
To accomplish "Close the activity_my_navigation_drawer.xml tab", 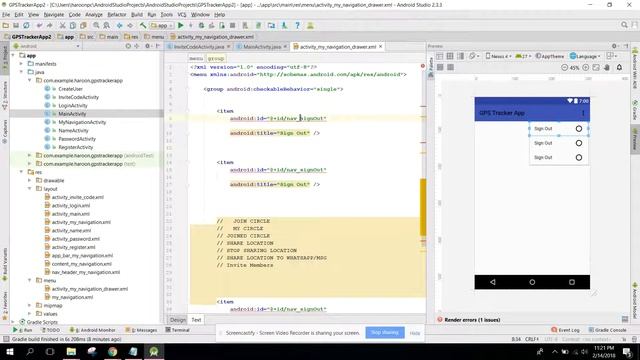I will pyautogui.click(x=381, y=47).
